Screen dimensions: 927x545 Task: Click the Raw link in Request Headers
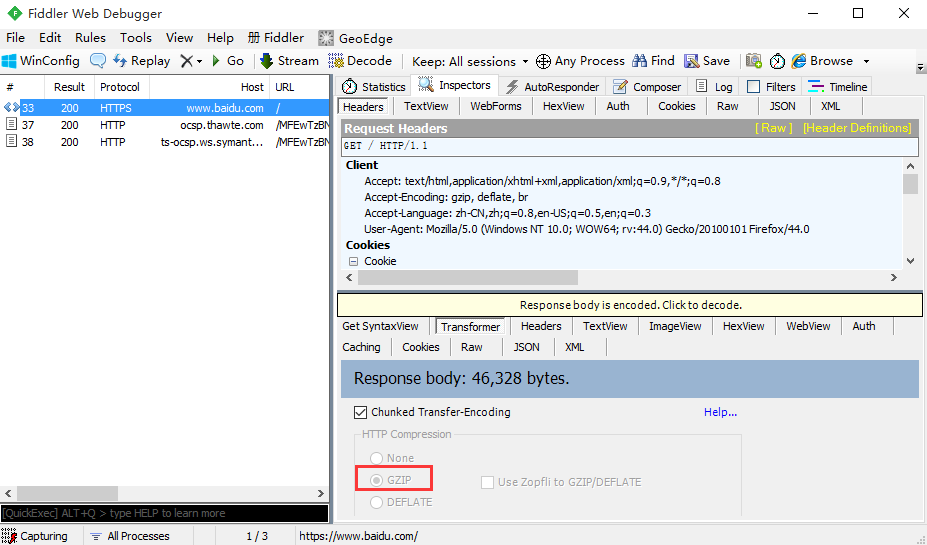coord(773,128)
